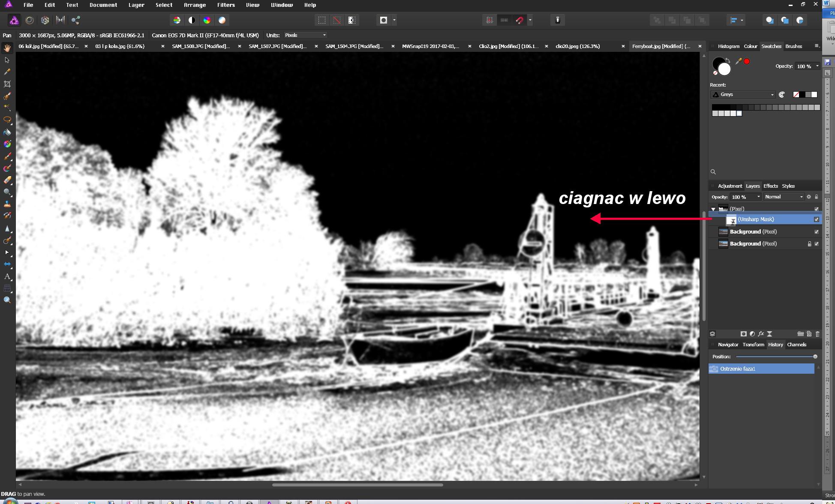Viewport: 835px width, 504px height.
Task: Select the Gradient colour wheel tool
Action: tap(7, 144)
